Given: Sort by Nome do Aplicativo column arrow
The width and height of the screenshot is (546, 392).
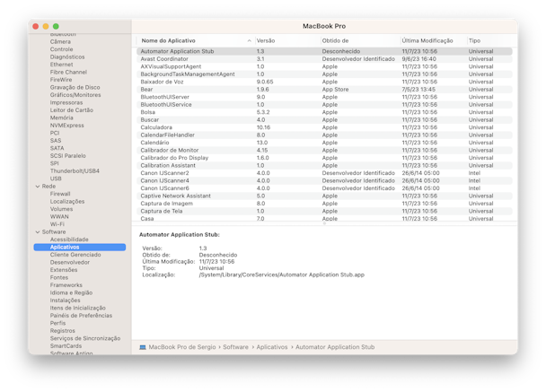Looking at the screenshot, I should click(249, 40).
